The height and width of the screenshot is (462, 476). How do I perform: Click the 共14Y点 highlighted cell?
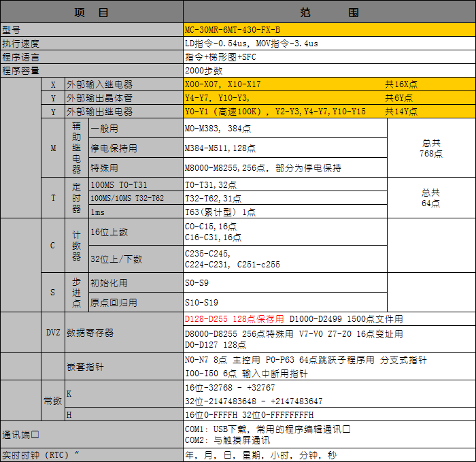(401, 112)
